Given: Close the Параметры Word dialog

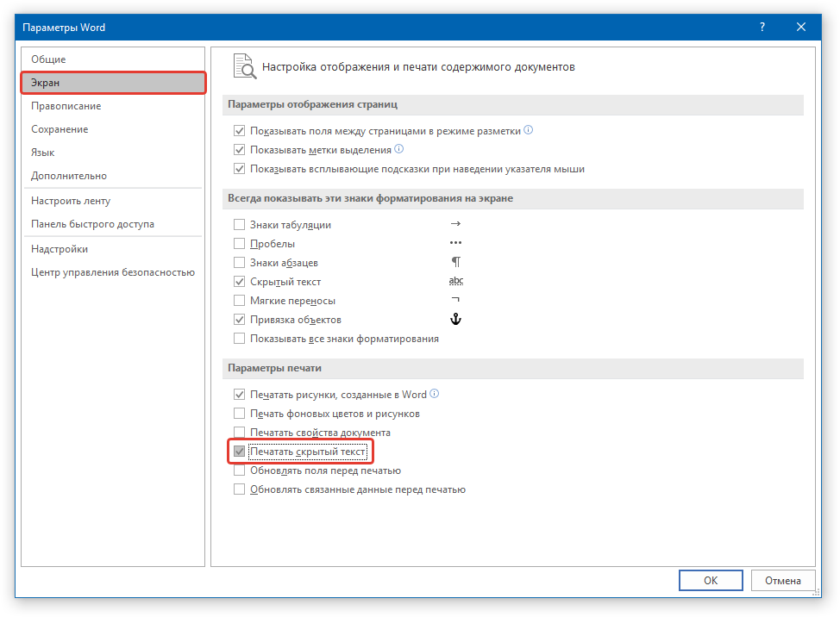Looking at the screenshot, I should (801, 28).
